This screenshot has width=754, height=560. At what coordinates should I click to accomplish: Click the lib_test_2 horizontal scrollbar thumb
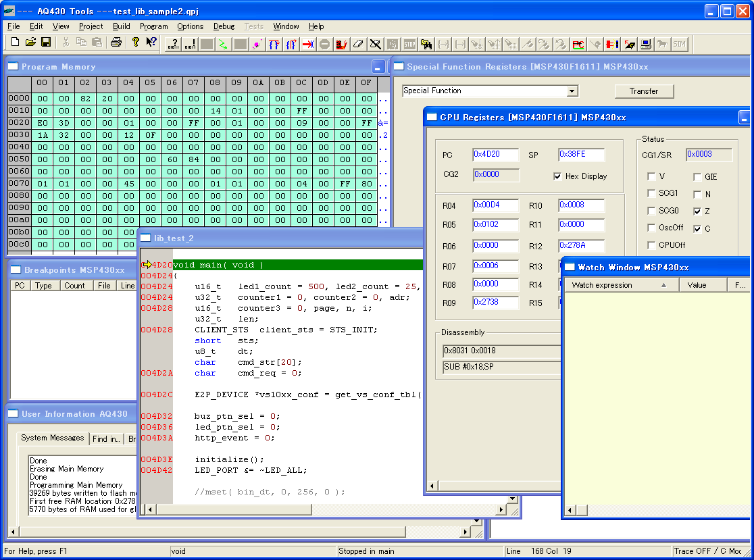[x=234, y=509]
